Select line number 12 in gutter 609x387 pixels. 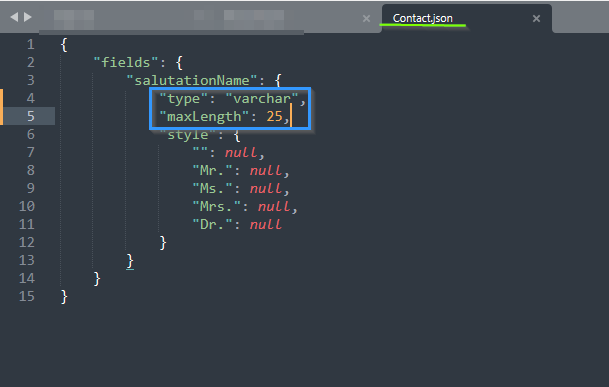click(x=27, y=242)
